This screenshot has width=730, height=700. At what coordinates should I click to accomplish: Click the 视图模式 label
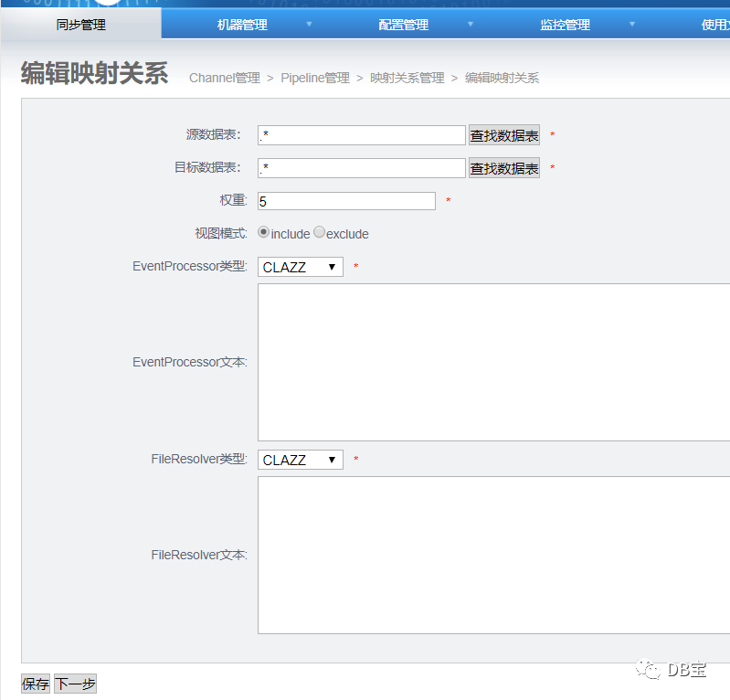click(x=221, y=233)
